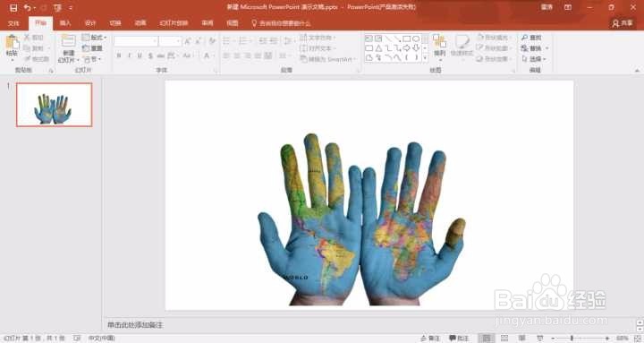Open the font size combo box
Image resolution: width=644 pixels, height=343 pixels.
[x=170, y=41]
